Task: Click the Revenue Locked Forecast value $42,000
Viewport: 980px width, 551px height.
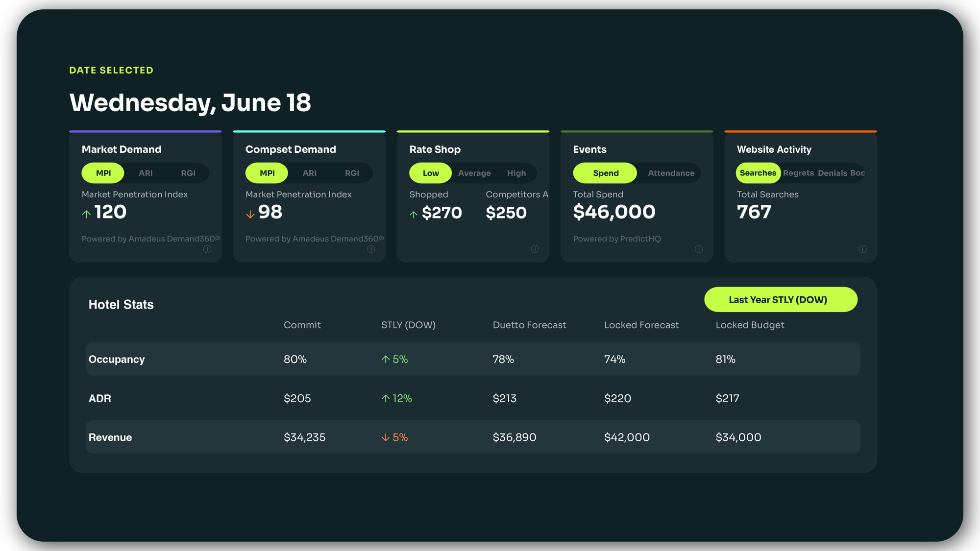Action: tap(627, 437)
